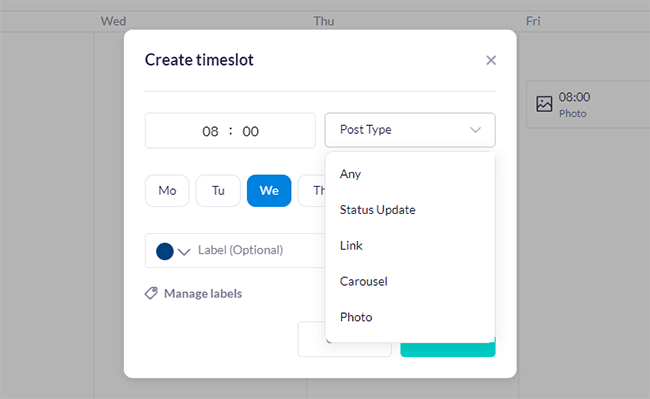The width and height of the screenshot is (650, 399).
Task: Toggle the Mo day button
Action: tap(167, 191)
